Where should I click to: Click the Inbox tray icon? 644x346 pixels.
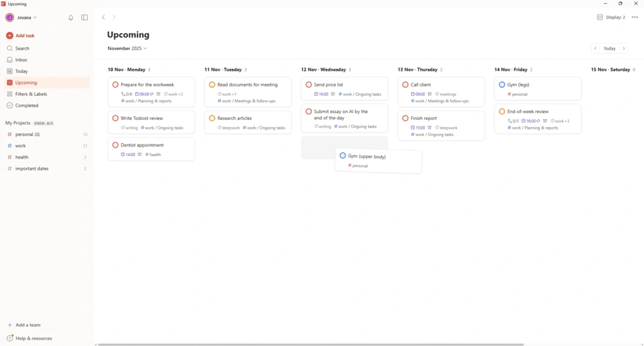tap(10, 60)
